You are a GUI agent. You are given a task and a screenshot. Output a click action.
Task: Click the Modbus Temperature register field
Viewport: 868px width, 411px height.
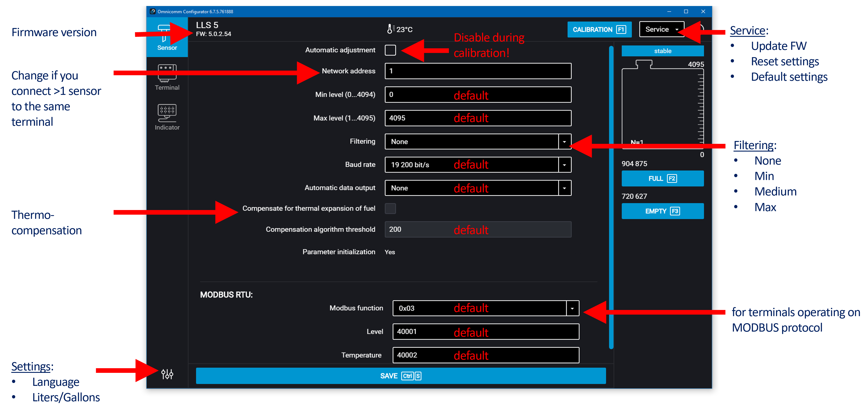tap(486, 355)
